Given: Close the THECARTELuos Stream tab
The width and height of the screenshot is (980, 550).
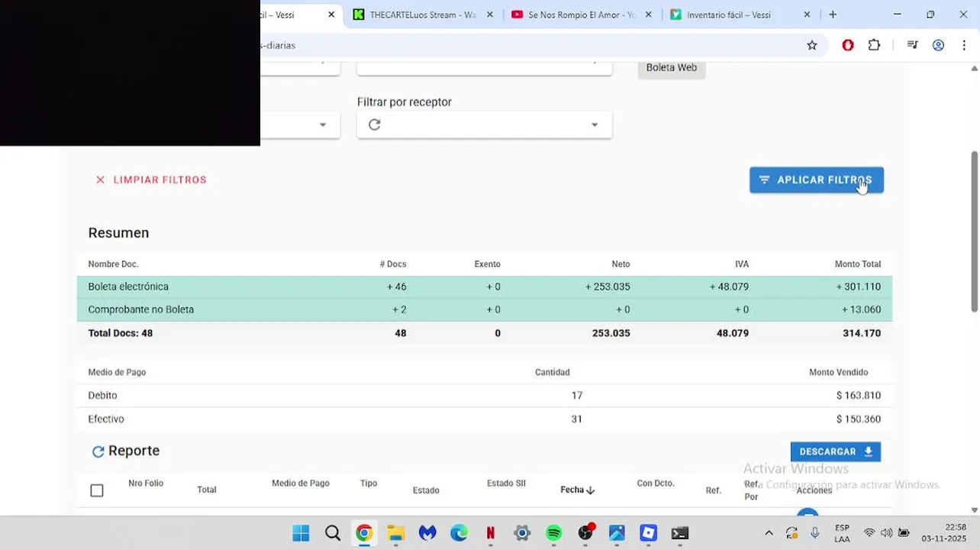Looking at the screenshot, I should 490,15.
